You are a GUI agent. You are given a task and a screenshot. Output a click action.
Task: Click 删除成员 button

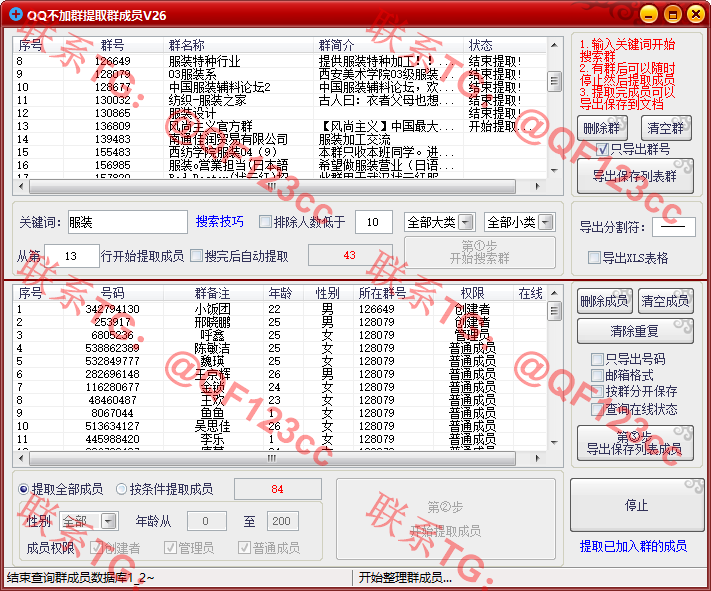coord(604,301)
